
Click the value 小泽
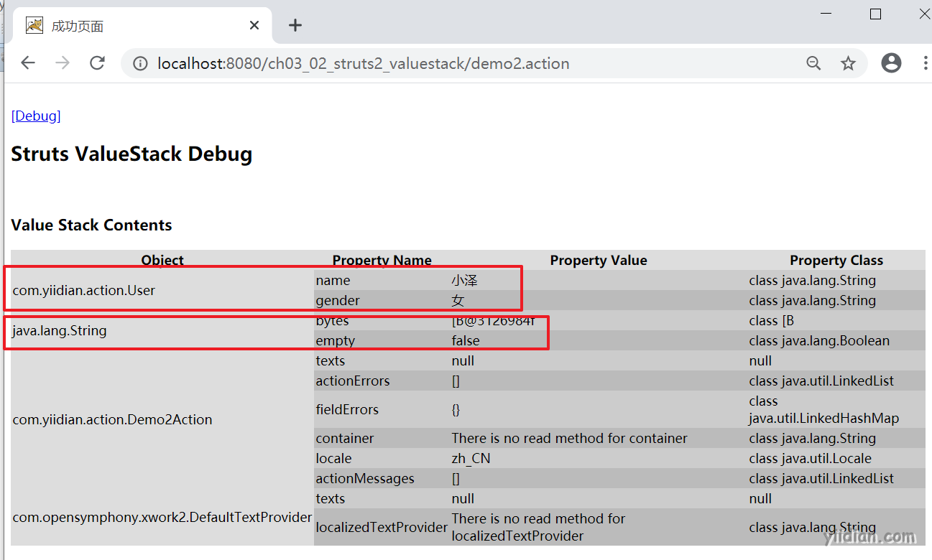(465, 280)
